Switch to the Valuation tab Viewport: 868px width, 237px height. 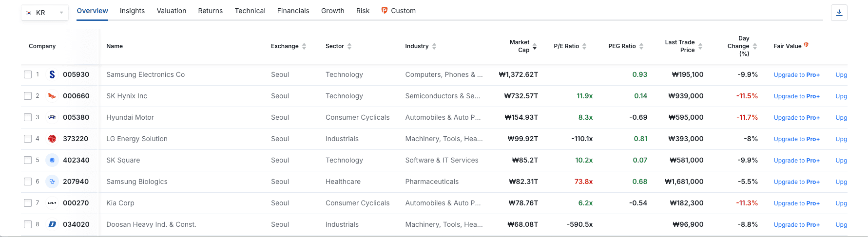point(172,11)
